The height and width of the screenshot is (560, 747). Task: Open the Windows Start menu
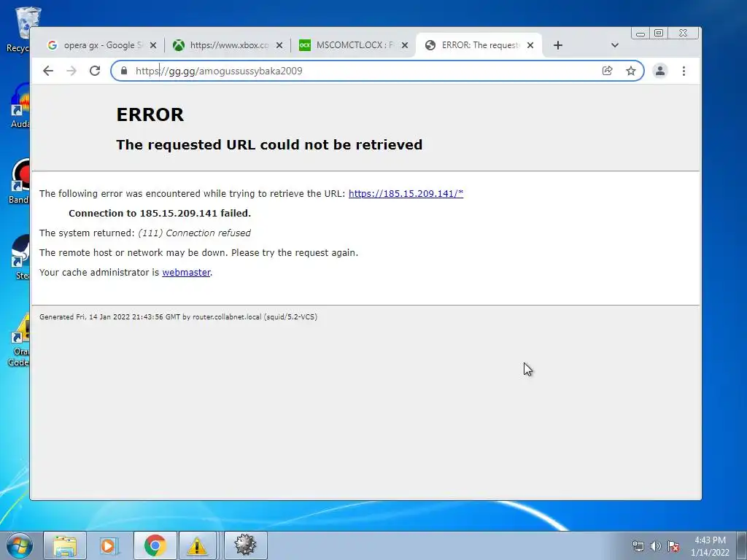[19, 545]
